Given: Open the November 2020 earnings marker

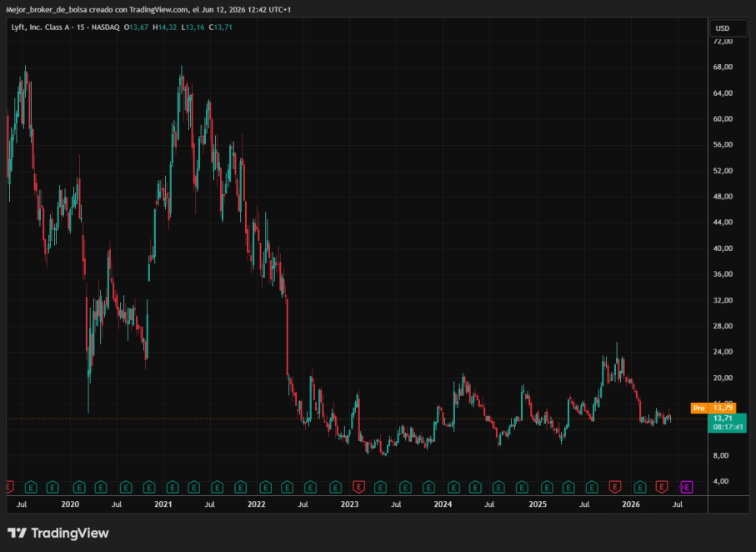Looking at the screenshot, I should (149, 487).
